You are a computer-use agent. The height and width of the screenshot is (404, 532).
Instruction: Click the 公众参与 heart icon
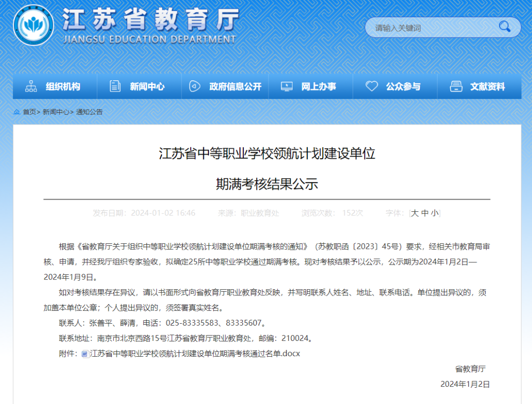point(371,86)
